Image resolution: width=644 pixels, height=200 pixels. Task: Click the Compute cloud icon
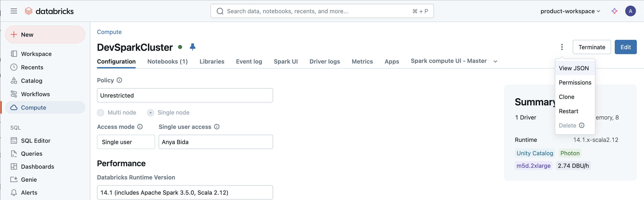(x=14, y=107)
